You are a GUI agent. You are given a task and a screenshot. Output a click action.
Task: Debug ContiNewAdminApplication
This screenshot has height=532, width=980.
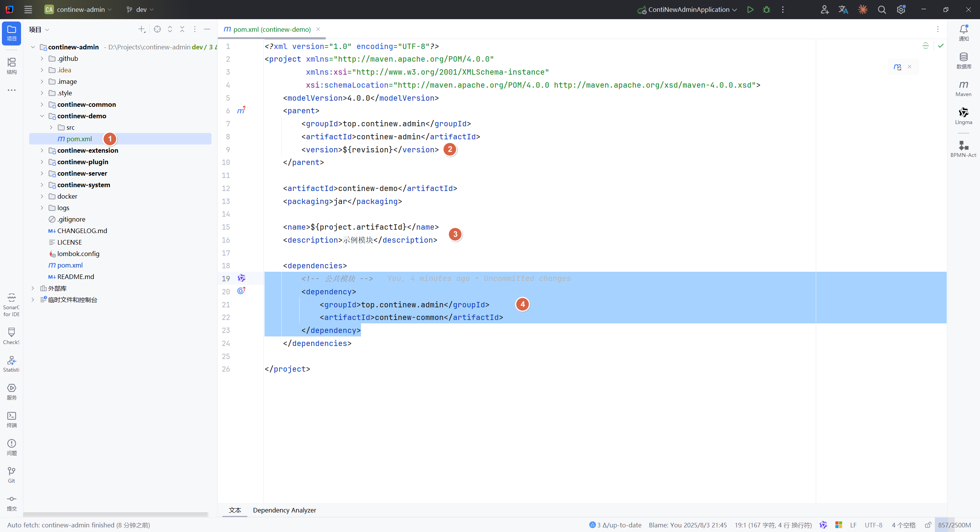click(766, 10)
